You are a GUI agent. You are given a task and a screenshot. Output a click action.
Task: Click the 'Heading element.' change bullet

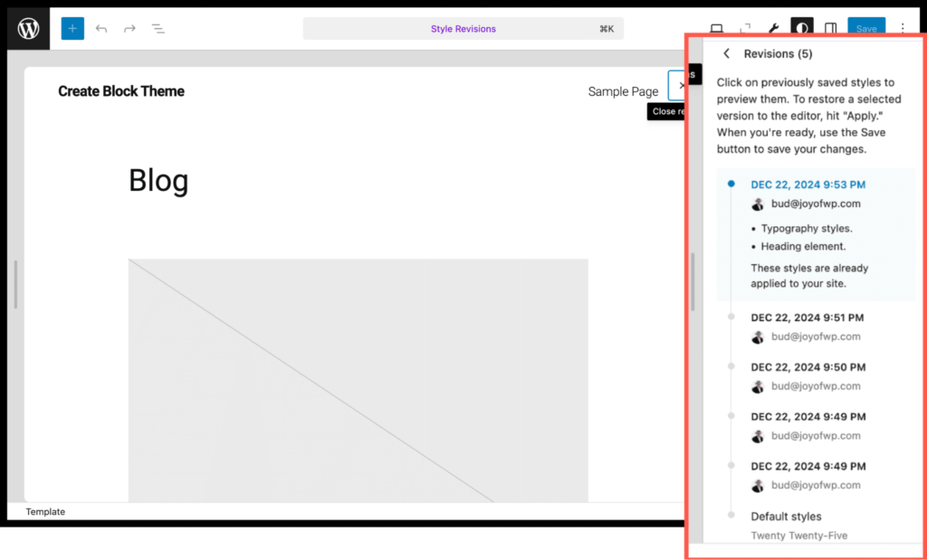[803, 246]
